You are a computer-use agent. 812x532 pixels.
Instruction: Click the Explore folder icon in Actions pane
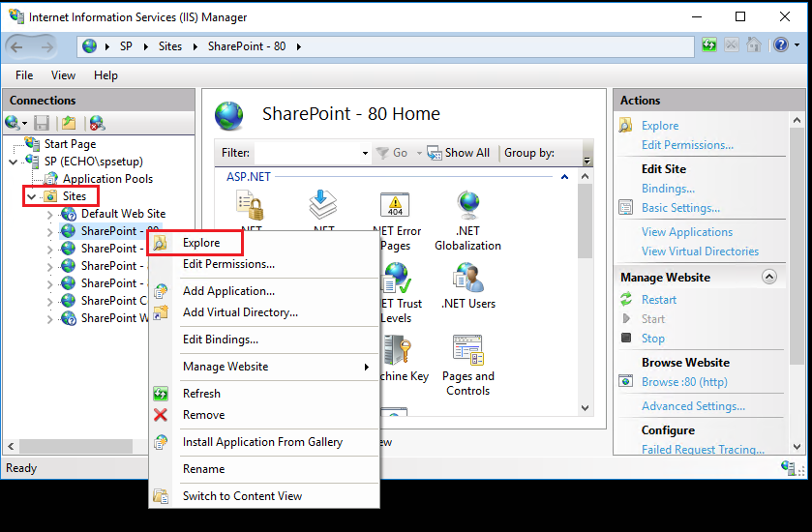(626, 125)
